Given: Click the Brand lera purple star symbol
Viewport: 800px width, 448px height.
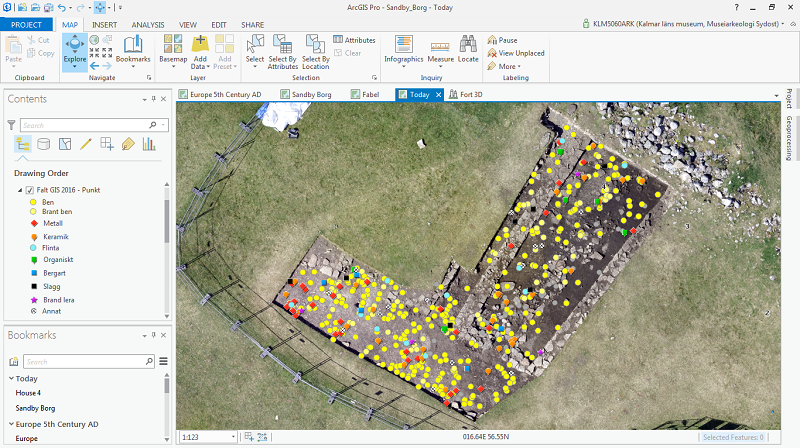Looking at the screenshot, I should click(x=34, y=300).
